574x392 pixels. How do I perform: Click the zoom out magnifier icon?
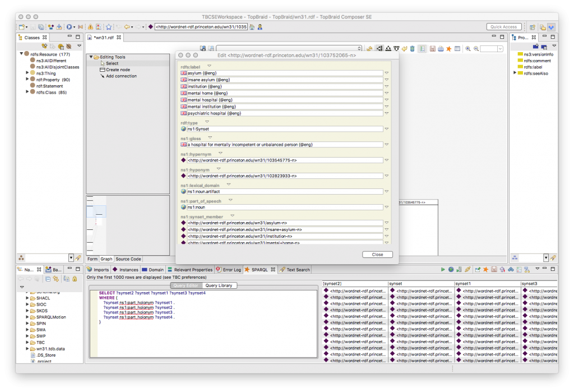tap(476, 49)
